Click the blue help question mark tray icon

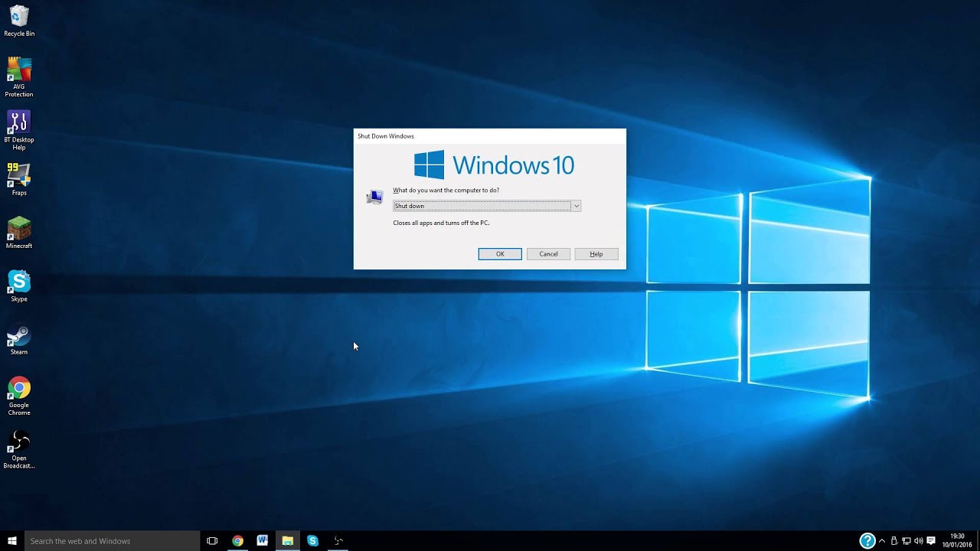point(867,541)
